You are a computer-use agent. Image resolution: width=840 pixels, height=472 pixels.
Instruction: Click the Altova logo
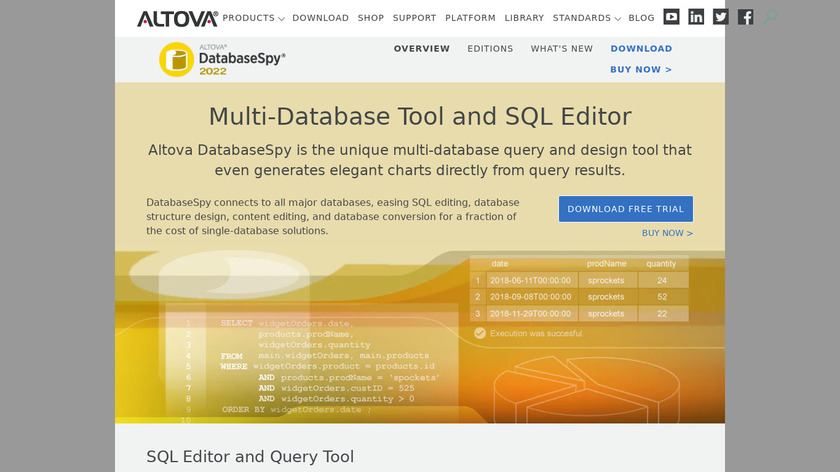coord(177,18)
